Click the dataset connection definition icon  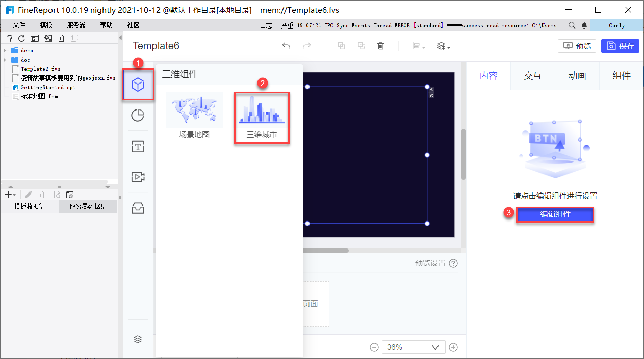tap(70, 195)
